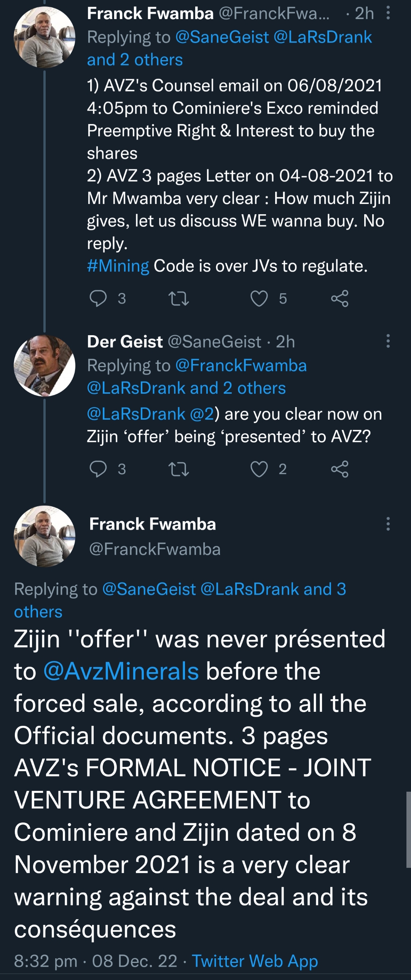This screenshot has height=980, width=411.
Task: Open the #Mining hashtag
Action: click(118, 266)
